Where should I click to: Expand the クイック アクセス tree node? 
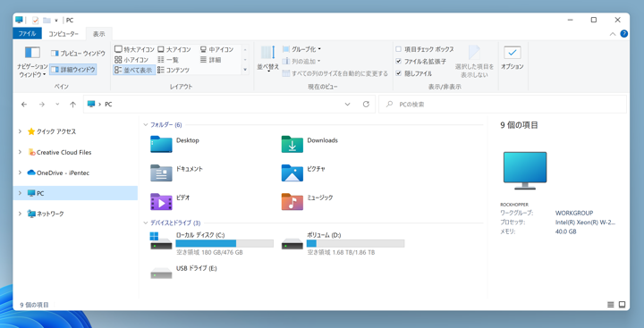pyautogui.click(x=20, y=131)
